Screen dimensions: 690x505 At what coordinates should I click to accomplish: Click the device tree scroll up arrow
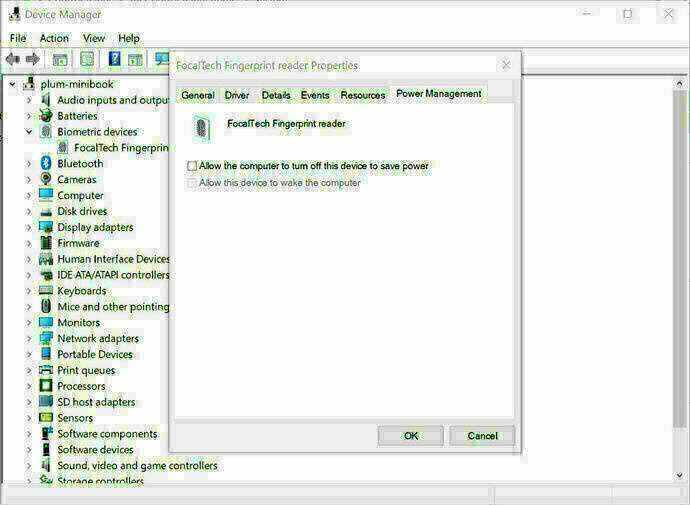[679, 83]
